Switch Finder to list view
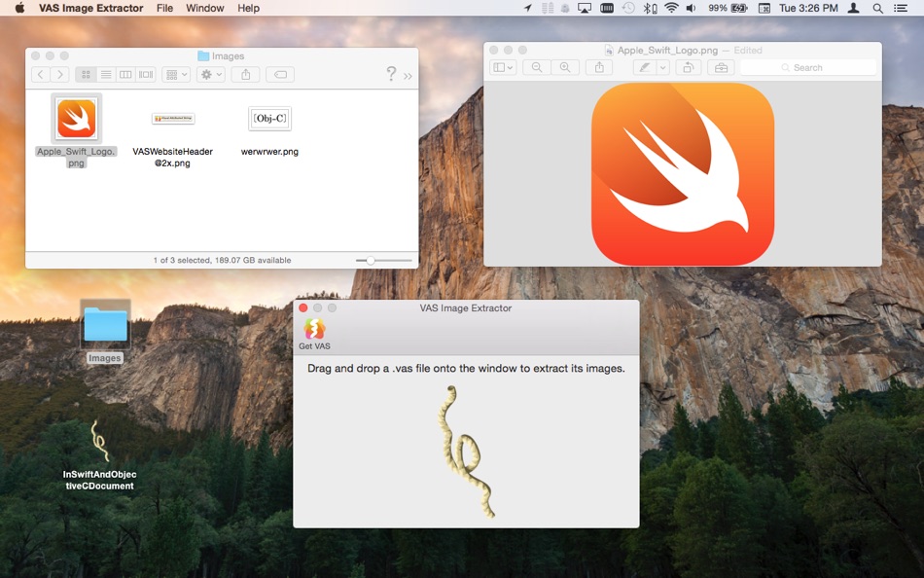The width and height of the screenshot is (924, 578). [106, 74]
